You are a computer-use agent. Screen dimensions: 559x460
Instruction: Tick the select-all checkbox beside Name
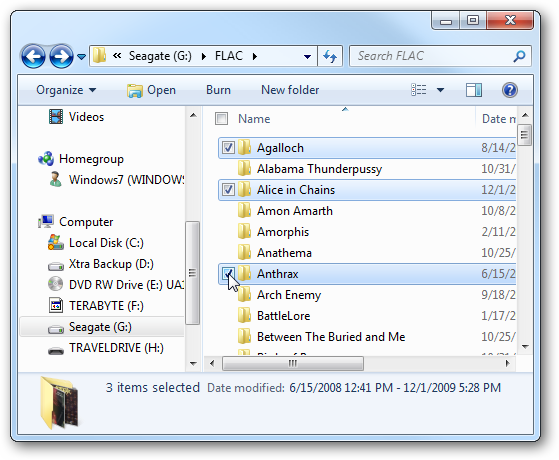point(221,119)
